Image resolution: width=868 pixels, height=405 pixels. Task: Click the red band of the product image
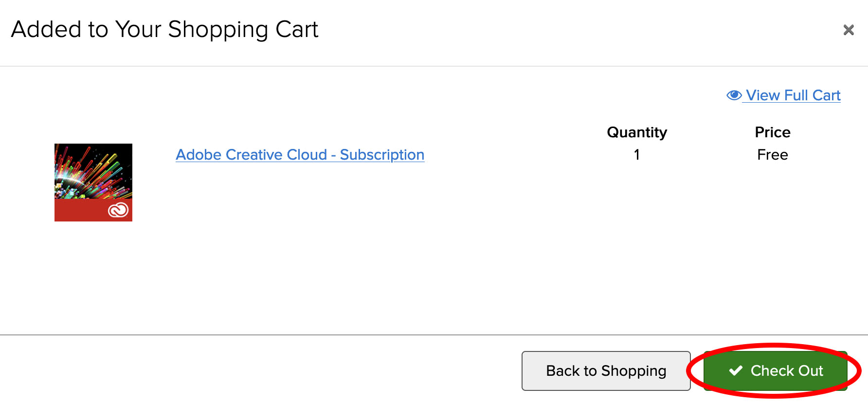[78, 210]
